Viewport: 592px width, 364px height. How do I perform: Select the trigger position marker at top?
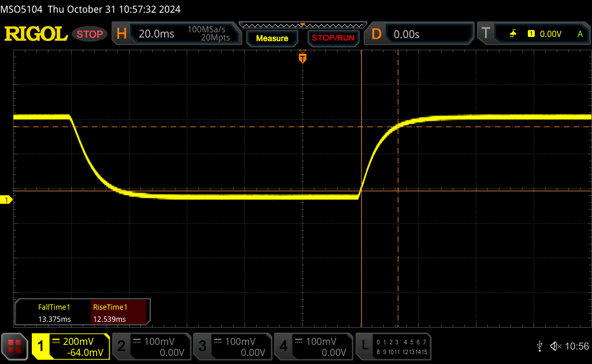(302, 58)
